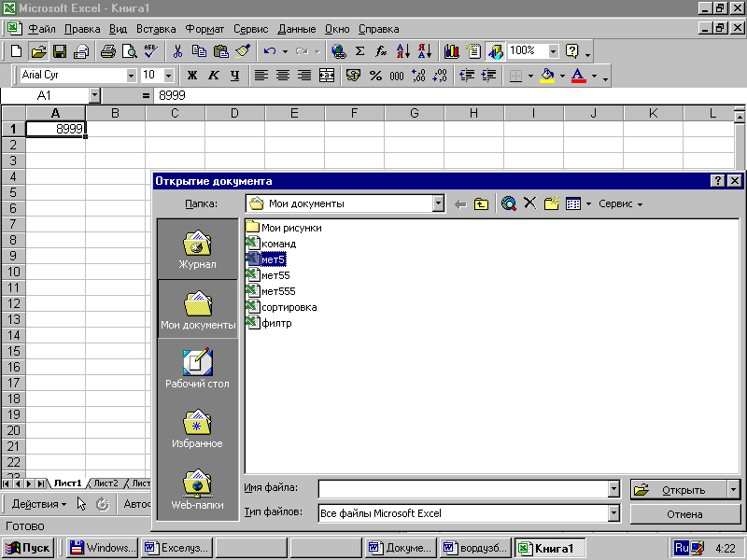Open the Данные menu
747x560 pixels.
click(x=296, y=29)
